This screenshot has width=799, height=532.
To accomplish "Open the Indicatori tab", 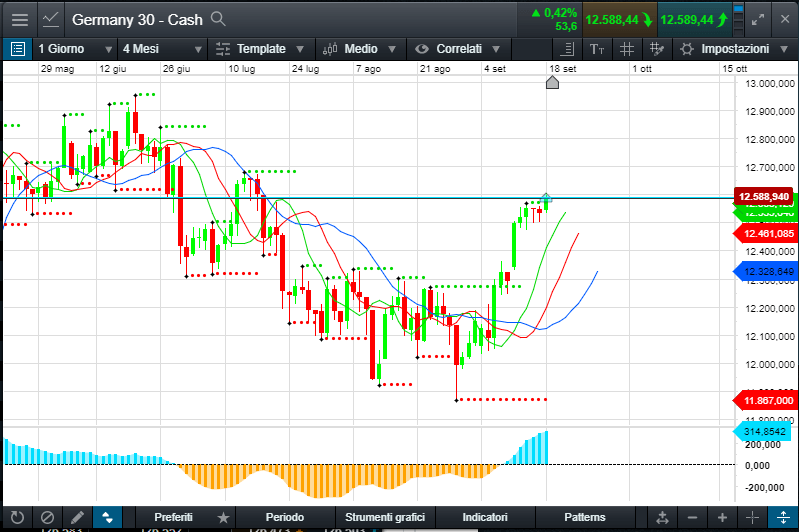I will pyautogui.click(x=484, y=517).
